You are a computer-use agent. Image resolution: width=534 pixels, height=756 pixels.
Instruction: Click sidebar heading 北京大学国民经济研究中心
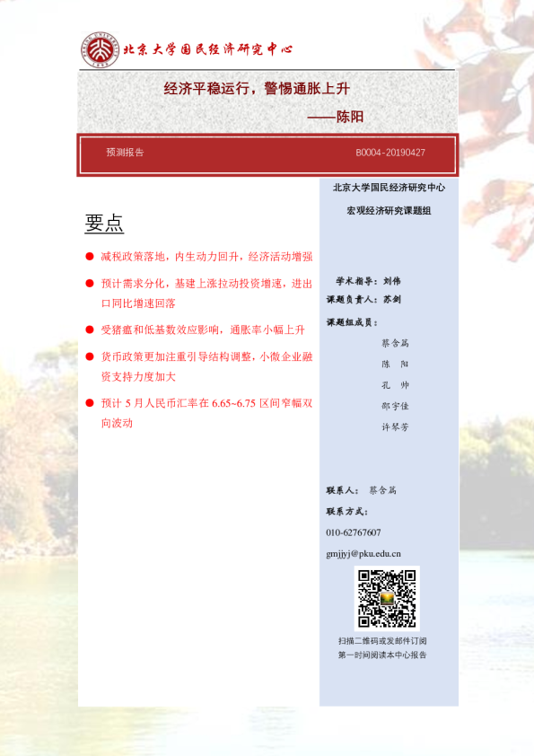click(x=389, y=188)
